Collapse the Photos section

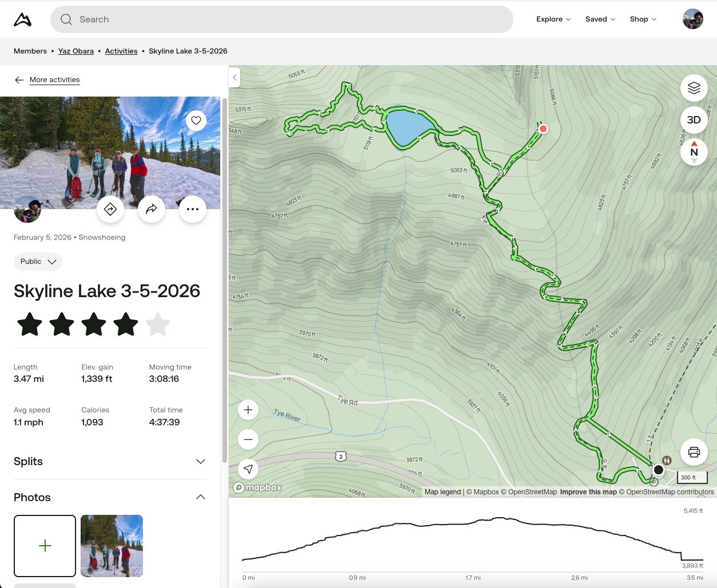point(200,497)
